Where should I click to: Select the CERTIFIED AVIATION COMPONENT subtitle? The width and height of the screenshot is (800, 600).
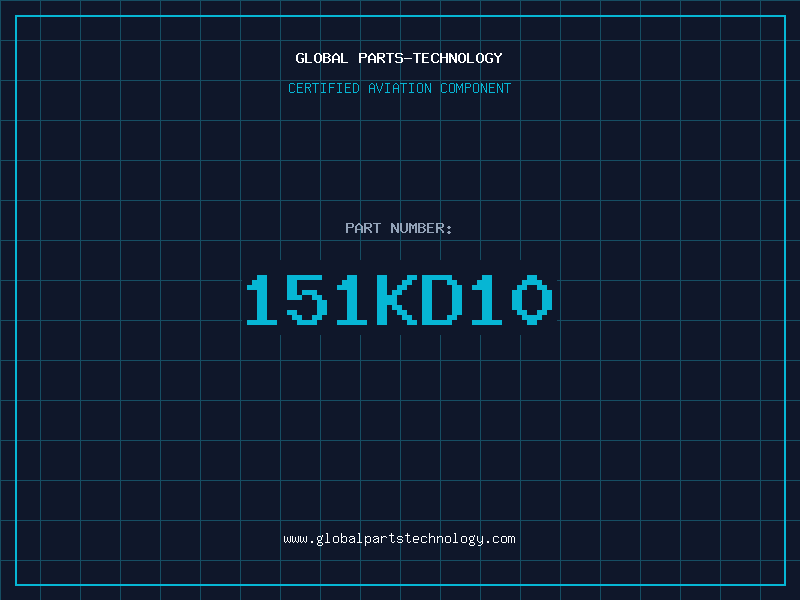[x=399, y=88]
